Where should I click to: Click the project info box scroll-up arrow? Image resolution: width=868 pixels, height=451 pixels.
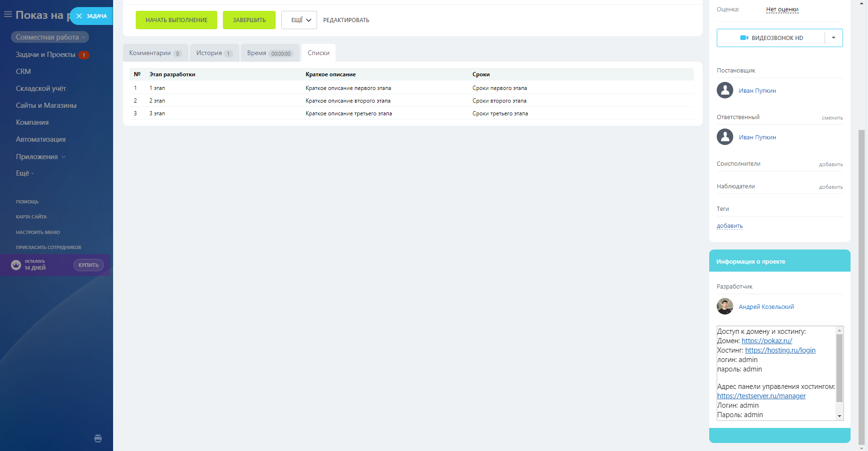839,330
